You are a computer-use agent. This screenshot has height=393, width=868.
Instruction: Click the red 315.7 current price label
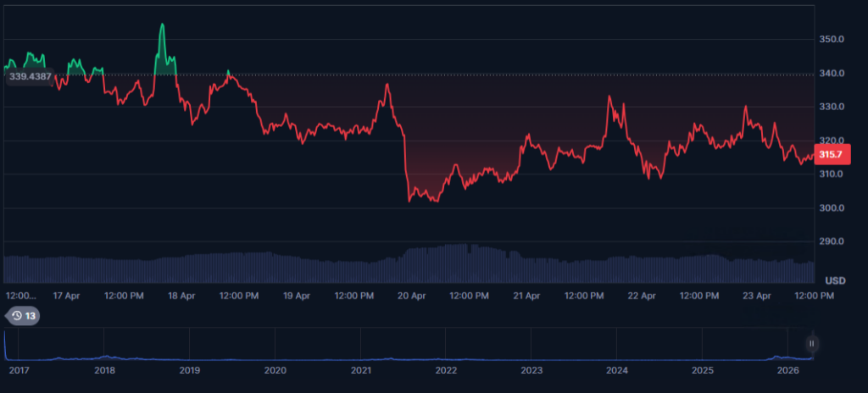(x=830, y=154)
